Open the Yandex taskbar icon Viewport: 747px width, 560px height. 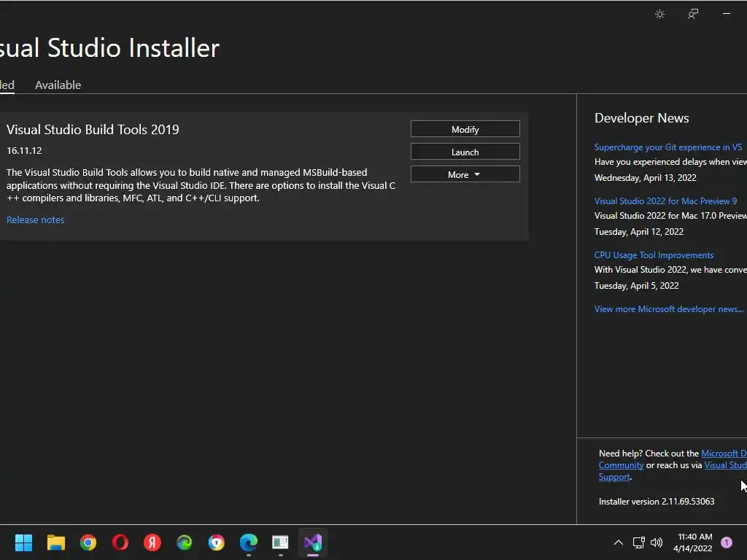coord(152,542)
